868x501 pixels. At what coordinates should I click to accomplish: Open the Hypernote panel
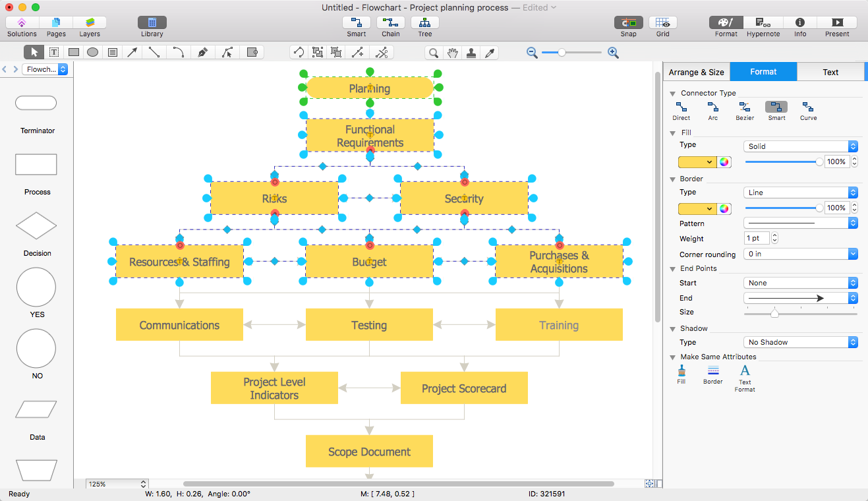click(x=763, y=23)
